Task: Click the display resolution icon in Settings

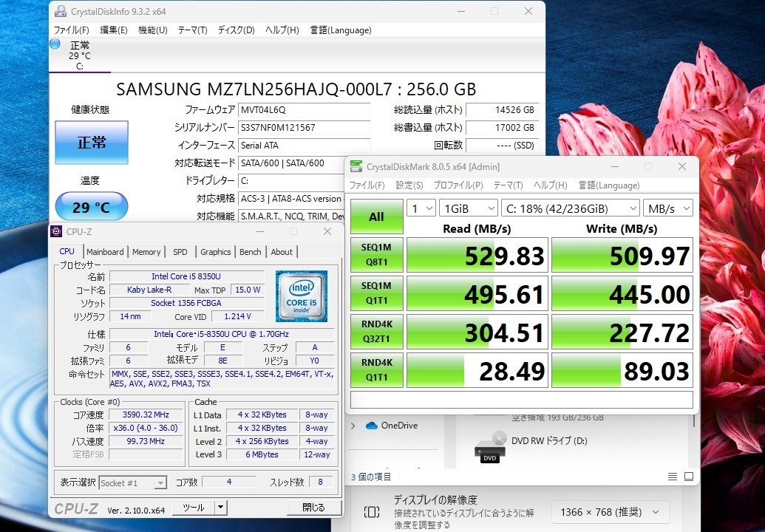Action: pos(372,512)
